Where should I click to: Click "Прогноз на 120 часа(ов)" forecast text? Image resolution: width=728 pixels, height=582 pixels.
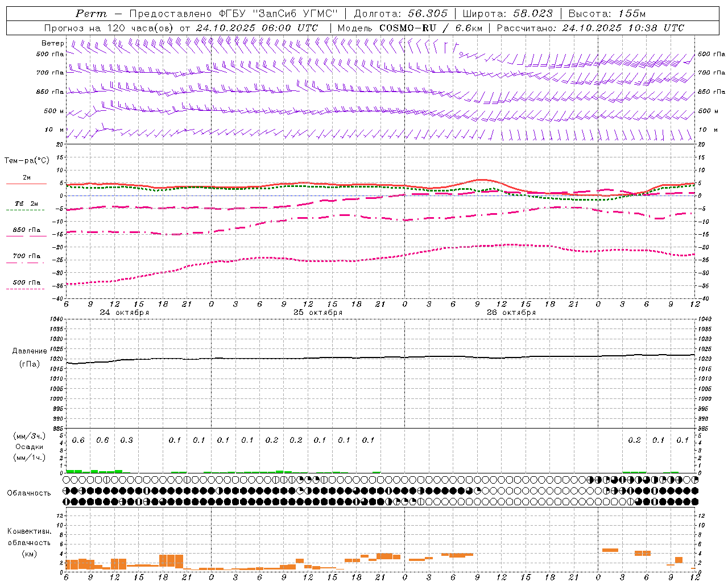[x=110, y=28]
